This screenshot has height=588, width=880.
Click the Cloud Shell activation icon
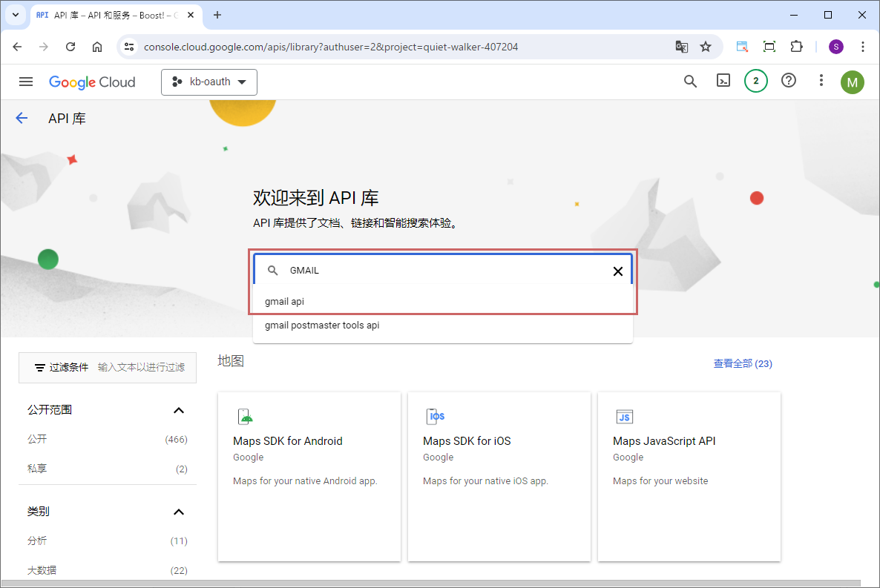(723, 82)
